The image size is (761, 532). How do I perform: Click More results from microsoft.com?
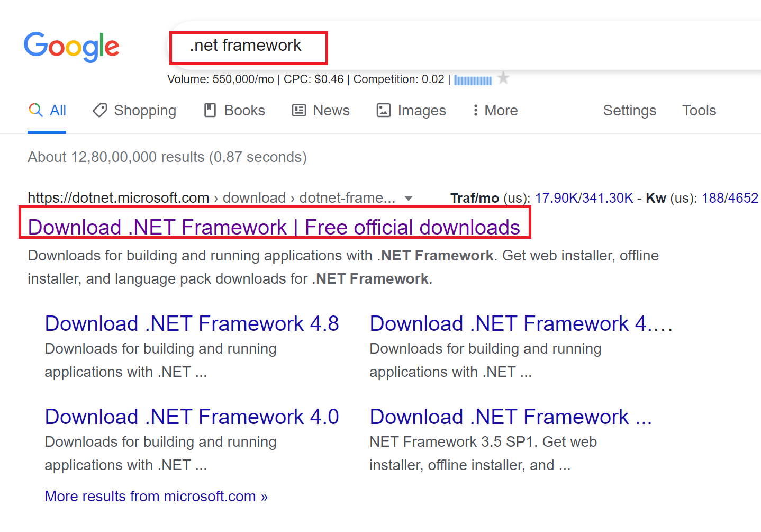(x=156, y=496)
